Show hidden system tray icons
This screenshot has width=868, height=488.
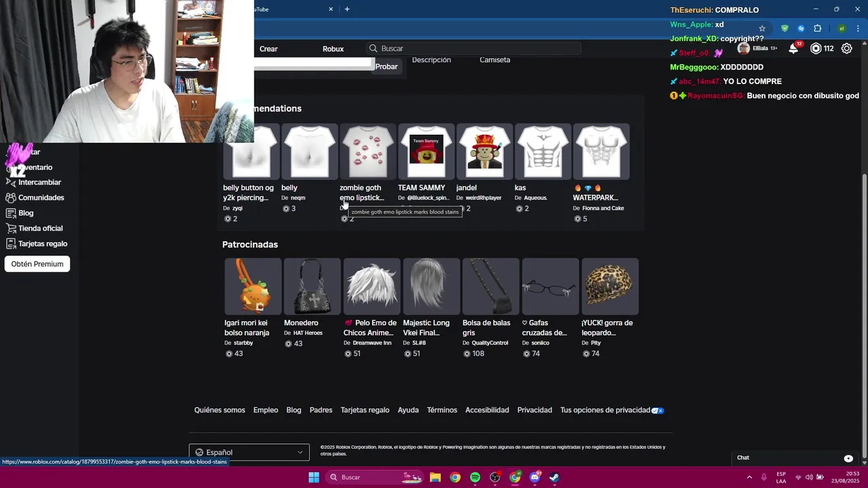pos(749,477)
